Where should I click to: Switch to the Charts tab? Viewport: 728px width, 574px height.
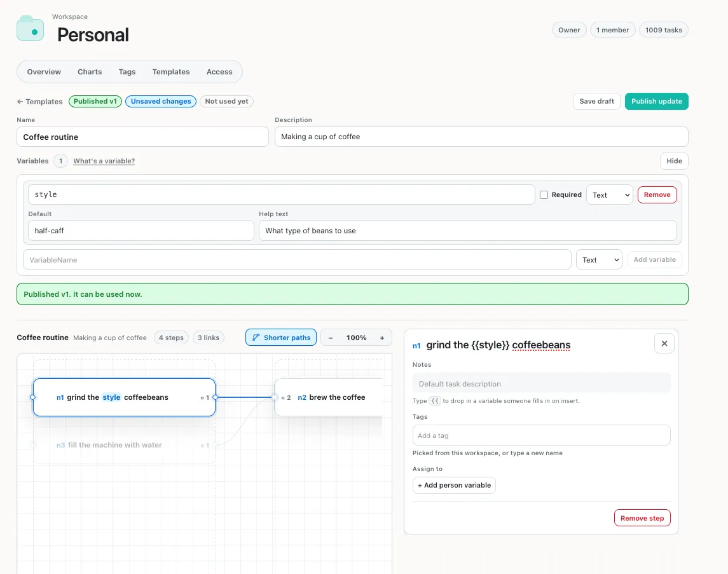point(90,72)
